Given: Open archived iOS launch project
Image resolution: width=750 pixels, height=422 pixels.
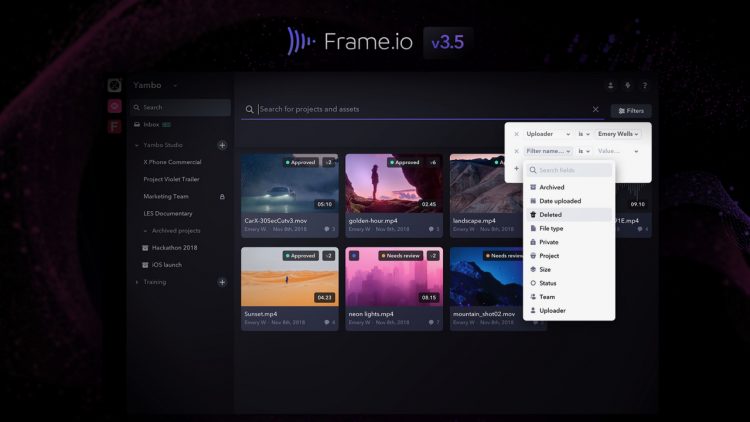Looking at the screenshot, I should tap(167, 265).
